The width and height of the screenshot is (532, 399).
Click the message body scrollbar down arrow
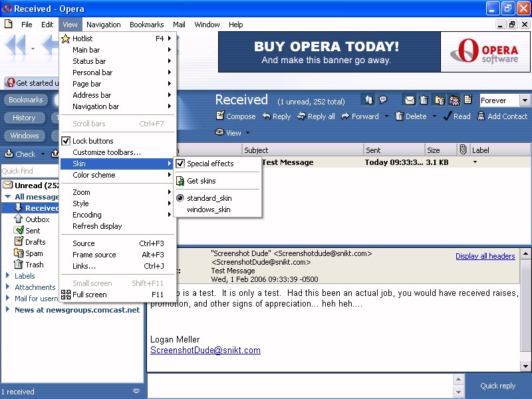pos(525,366)
